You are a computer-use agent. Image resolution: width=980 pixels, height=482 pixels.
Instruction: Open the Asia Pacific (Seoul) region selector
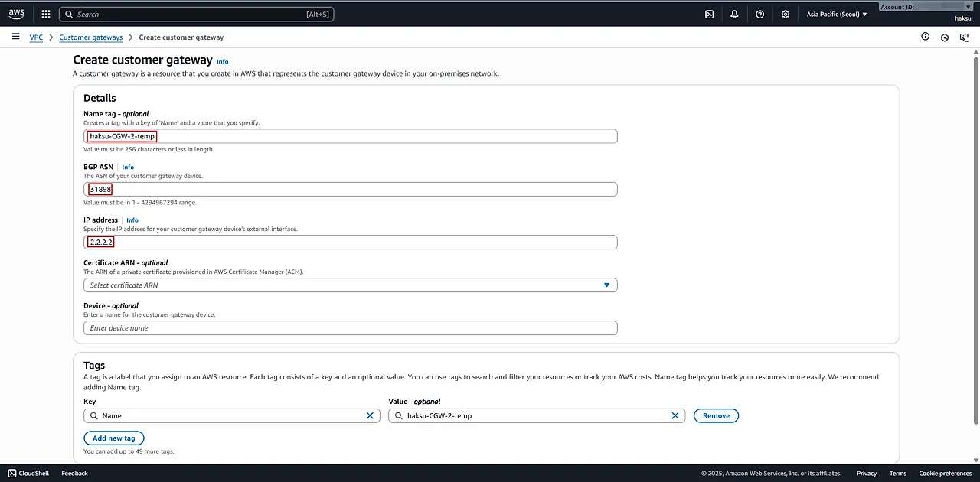(837, 14)
